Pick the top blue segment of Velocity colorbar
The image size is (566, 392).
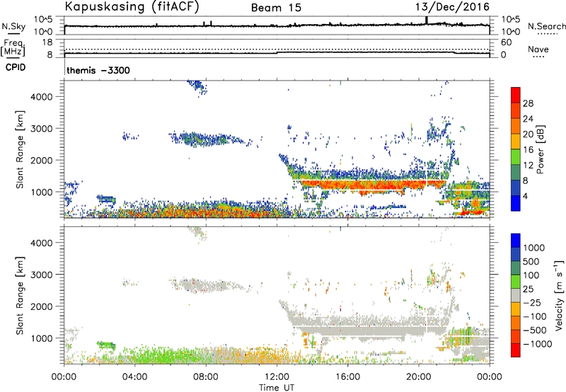point(516,241)
